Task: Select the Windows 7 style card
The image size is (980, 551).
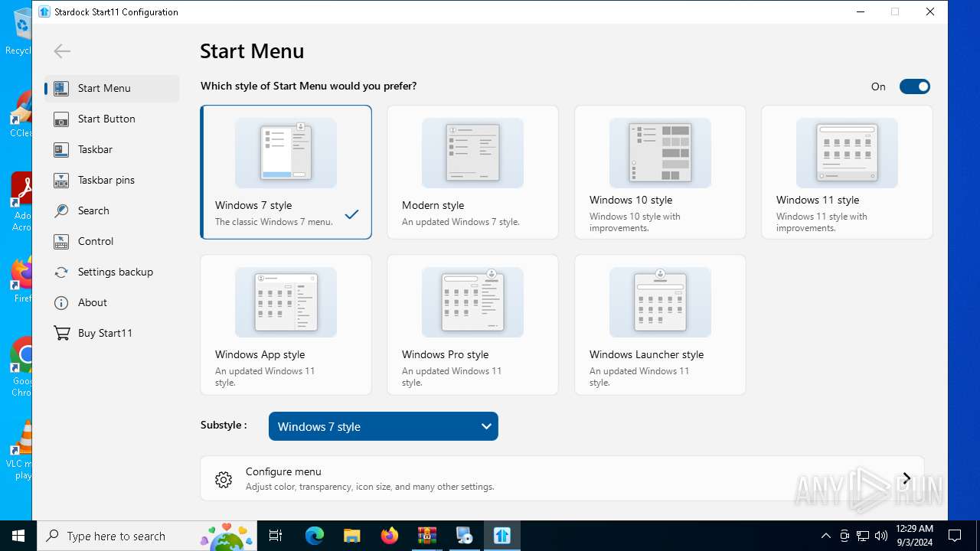Action: pyautogui.click(x=286, y=172)
